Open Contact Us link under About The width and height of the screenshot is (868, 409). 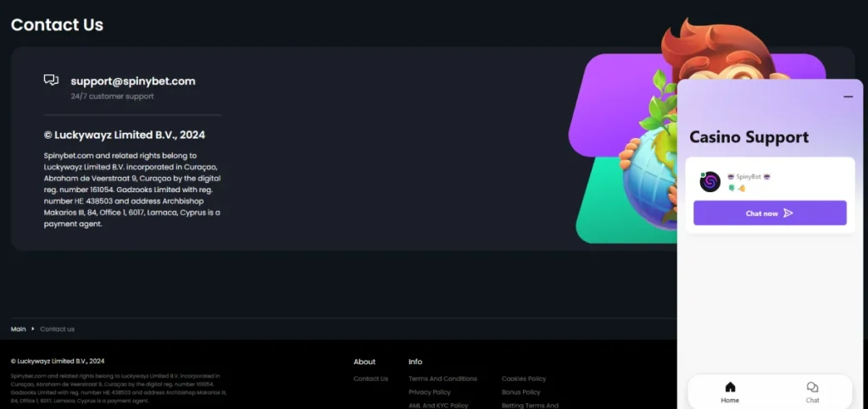(371, 379)
